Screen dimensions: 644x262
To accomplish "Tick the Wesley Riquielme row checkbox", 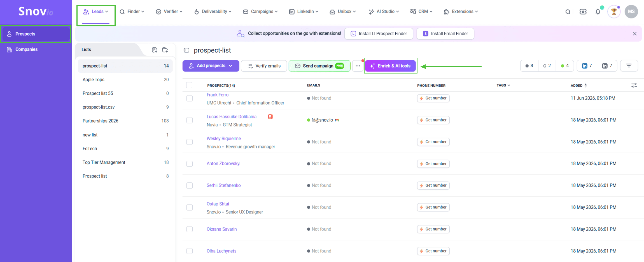I will tap(190, 142).
